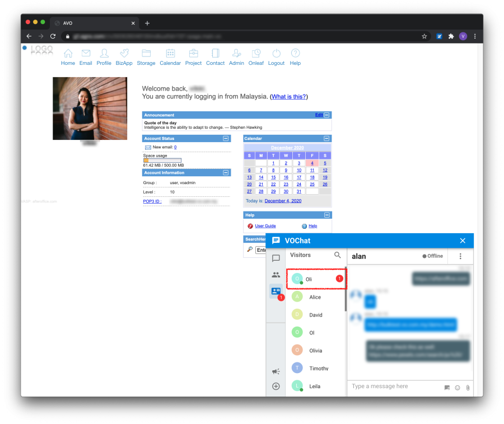Screen dimensions: 504x424
Task: Open the options menu for alan's conversation
Action: [461, 256]
